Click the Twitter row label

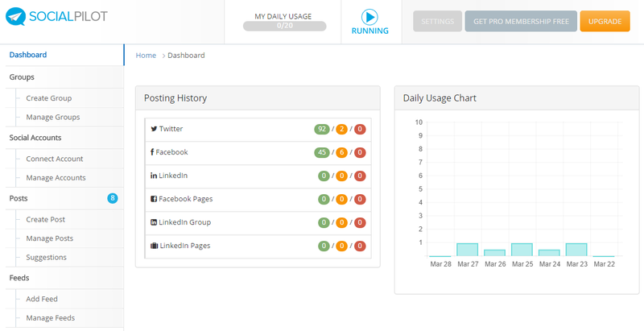(x=171, y=129)
